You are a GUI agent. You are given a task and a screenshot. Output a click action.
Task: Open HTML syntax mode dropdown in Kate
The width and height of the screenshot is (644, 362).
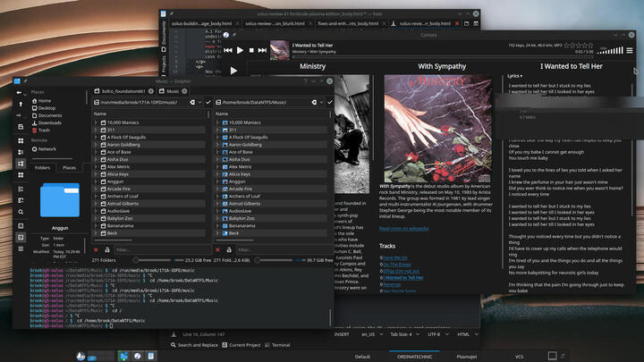tap(468, 334)
